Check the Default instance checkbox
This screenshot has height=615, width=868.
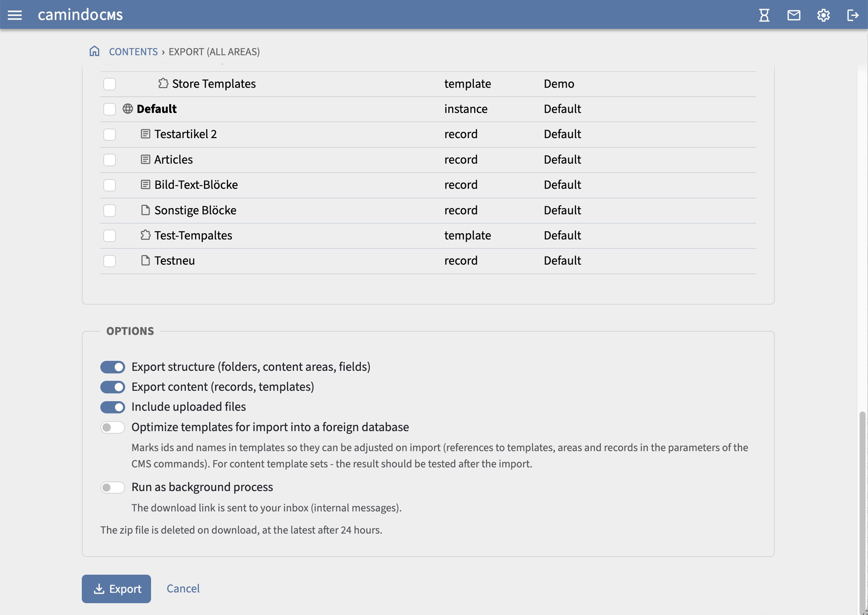(110, 109)
